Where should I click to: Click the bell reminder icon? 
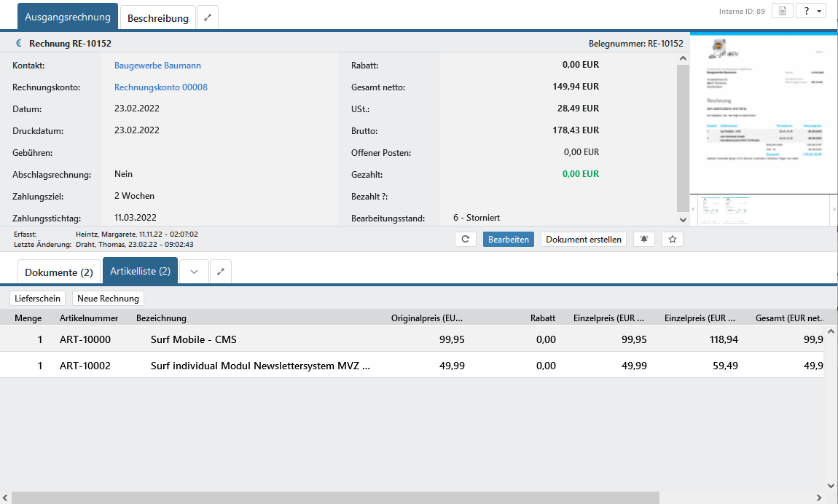click(643, 240)
